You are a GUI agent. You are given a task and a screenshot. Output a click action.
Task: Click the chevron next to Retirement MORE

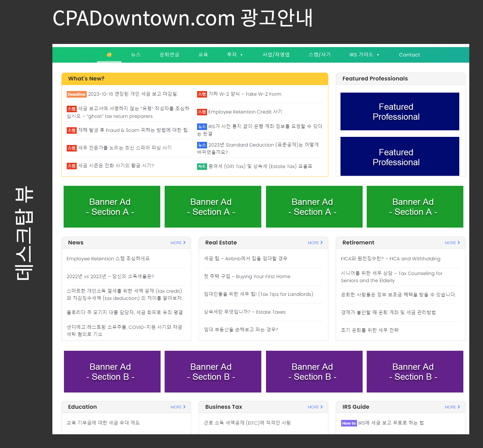point(459,243)
